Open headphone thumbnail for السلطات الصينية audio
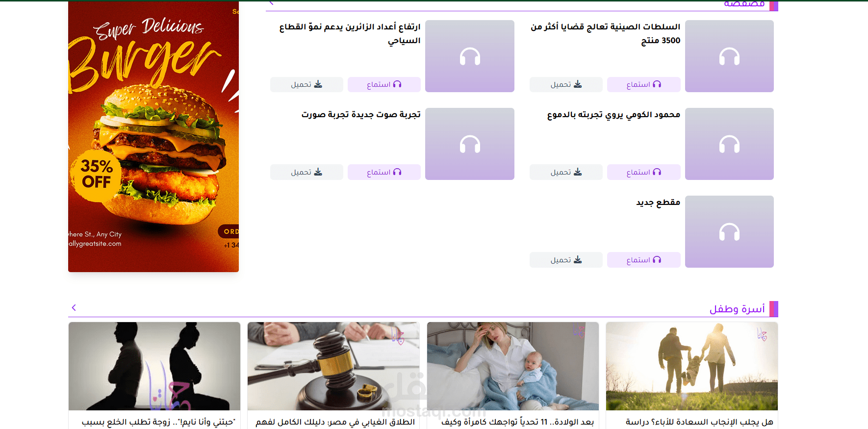Viewport: 868px width, 429px height. (x=729, y=56)
